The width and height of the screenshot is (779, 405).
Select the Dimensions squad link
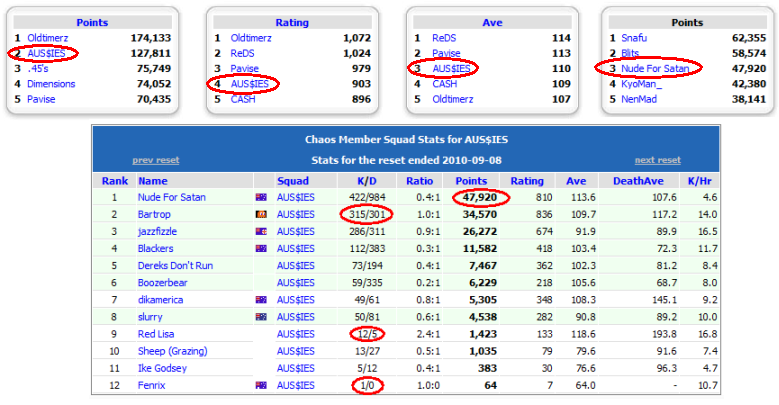51,84
